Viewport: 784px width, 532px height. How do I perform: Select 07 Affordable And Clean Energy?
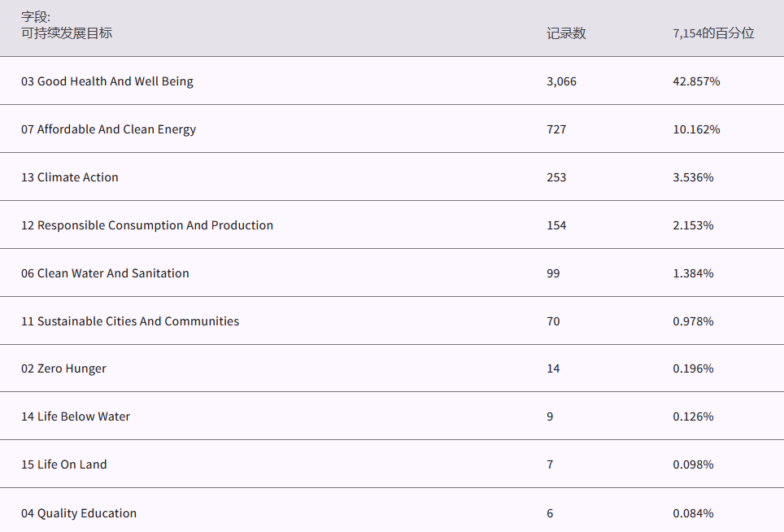click(x=108, y=129)
